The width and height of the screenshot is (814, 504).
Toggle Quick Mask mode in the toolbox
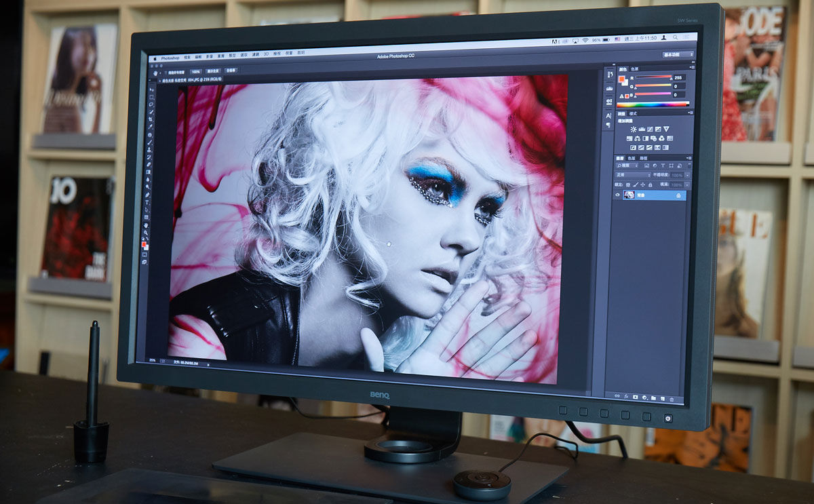coord(144,255)
